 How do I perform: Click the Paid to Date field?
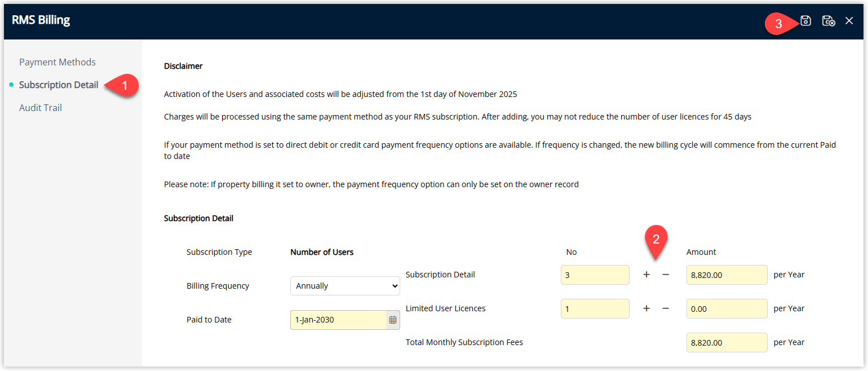pyautogui.click(x=338, y=320)
